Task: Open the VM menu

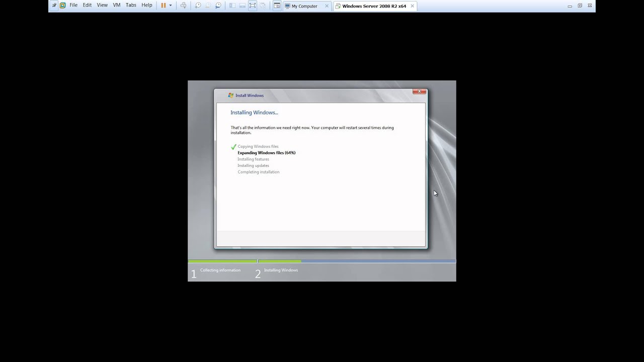Action: coord(117,6)
